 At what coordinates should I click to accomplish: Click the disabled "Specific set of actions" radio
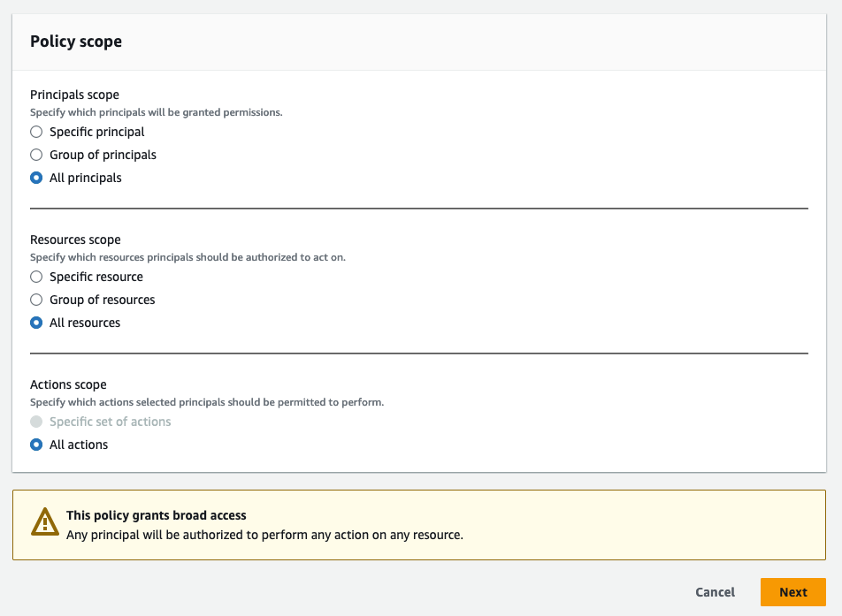36,422
